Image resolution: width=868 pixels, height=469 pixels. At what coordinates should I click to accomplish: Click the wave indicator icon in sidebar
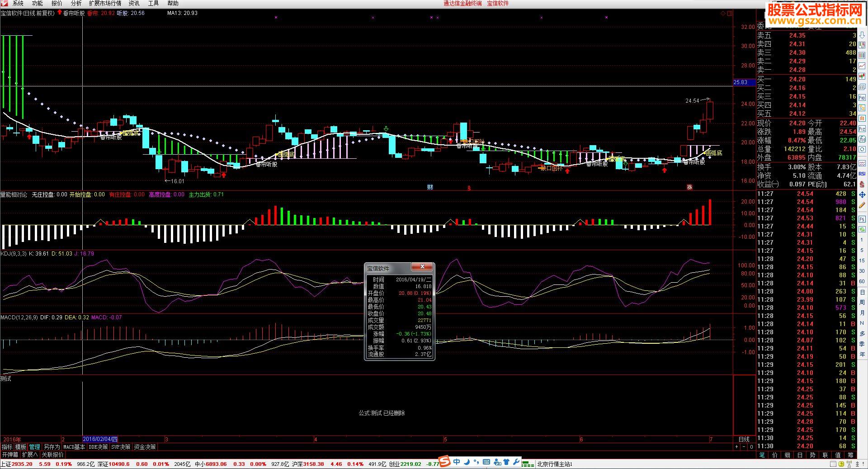click(x=862, y=163)
